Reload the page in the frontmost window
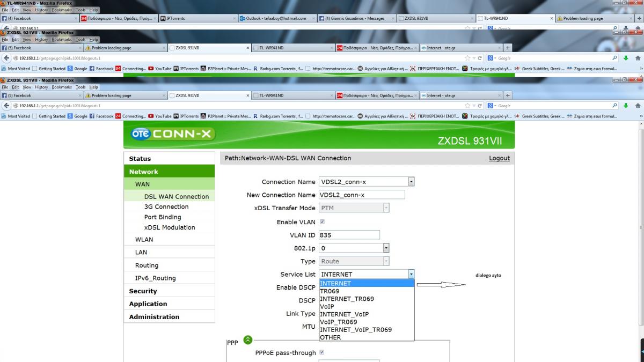 (x=480, y=106)
